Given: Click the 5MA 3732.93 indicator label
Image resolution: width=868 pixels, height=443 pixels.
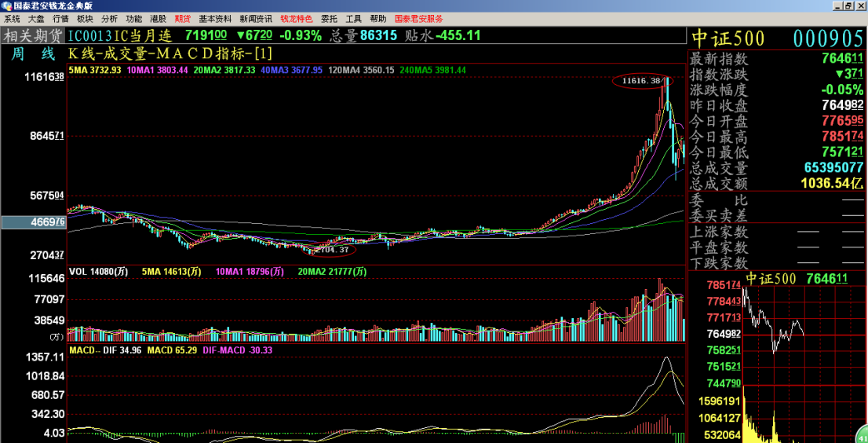Looking at the screenshot, I should click(95, 71).
